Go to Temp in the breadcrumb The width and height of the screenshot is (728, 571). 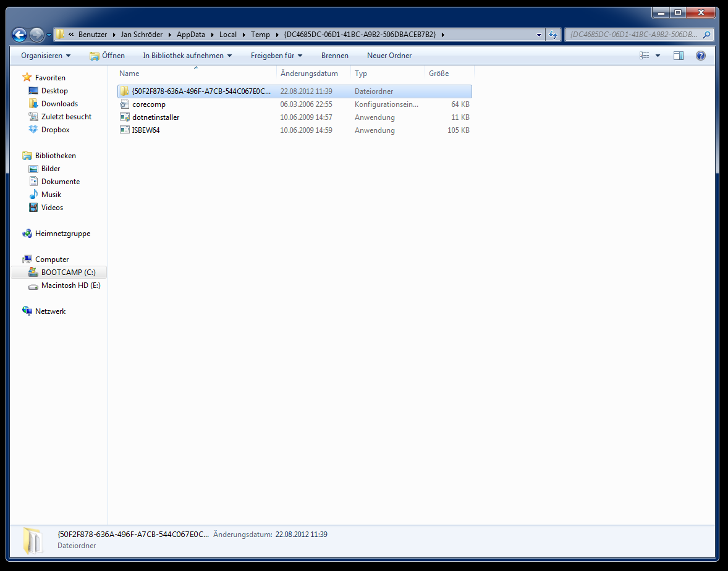pos(260,35)
